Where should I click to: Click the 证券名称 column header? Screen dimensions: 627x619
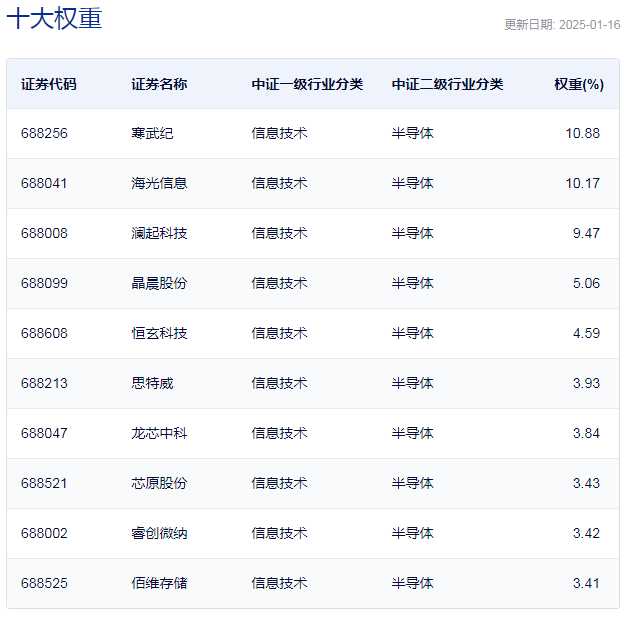(x=159, y=84)
